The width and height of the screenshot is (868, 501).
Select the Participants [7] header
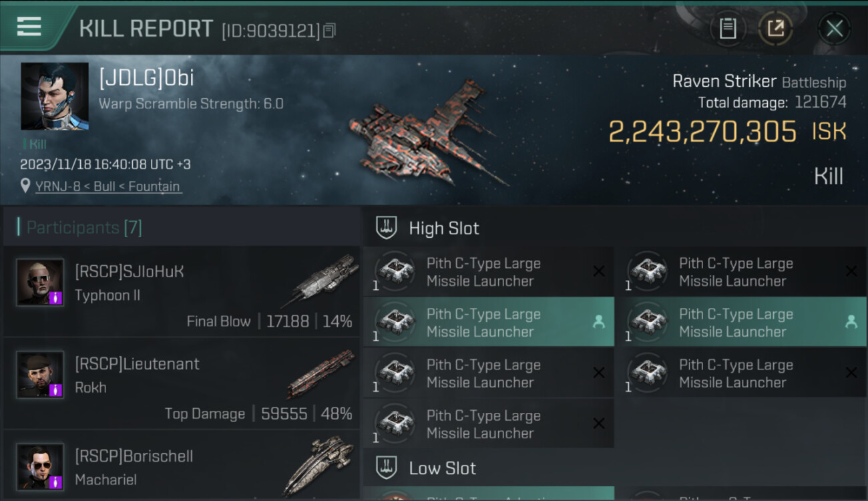click(x=84, y=228)
